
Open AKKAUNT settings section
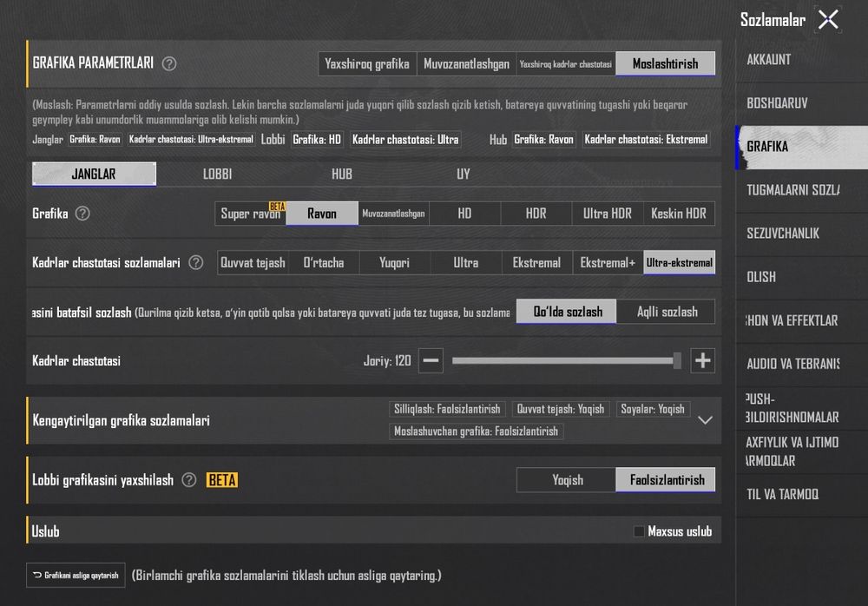tap(801, 60)
